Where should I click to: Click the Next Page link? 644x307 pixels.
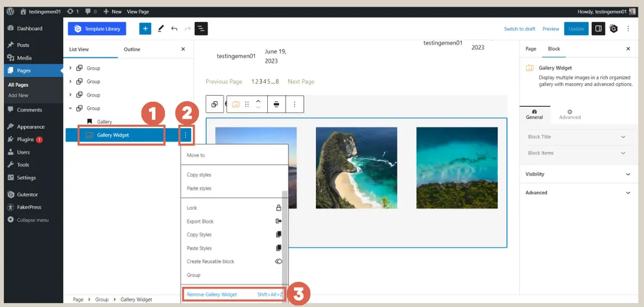301,82
